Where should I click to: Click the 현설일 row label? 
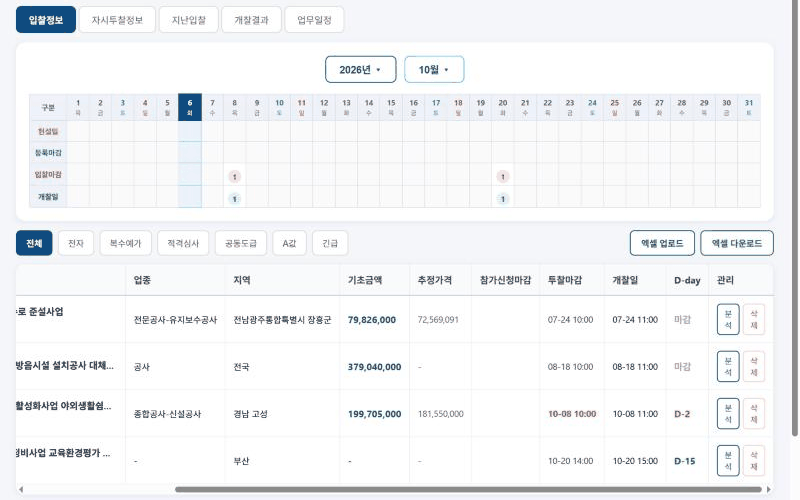[48, 131]
